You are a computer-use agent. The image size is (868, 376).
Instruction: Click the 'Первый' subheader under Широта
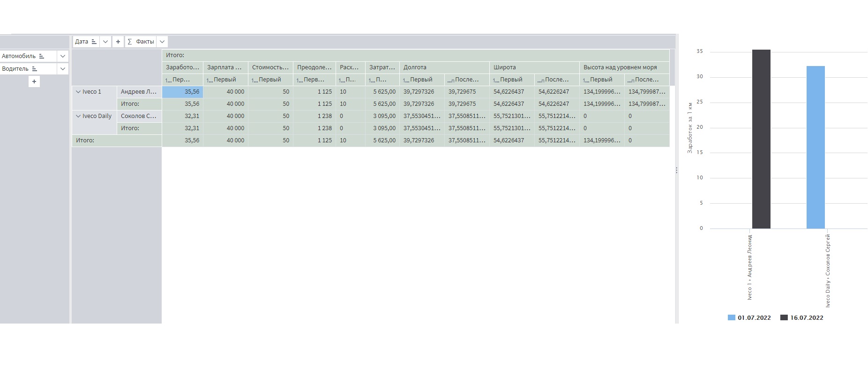(512, 80)
